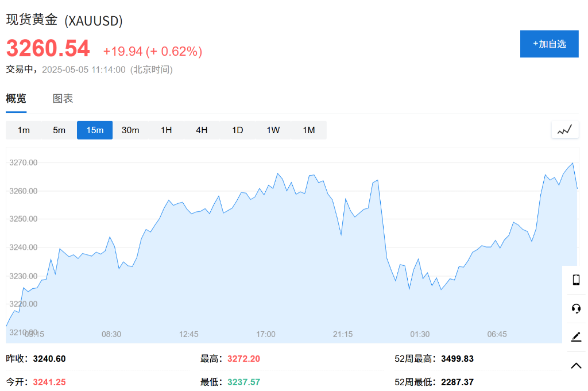The height and width of the screenshot is (391, 588).
Task: Open the mobile phone app icon
Action: (576, 280)
